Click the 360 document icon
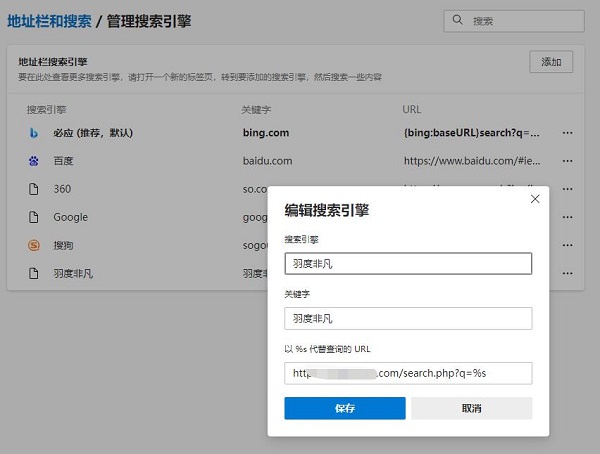Screen dimensions: 600x454 34,189
